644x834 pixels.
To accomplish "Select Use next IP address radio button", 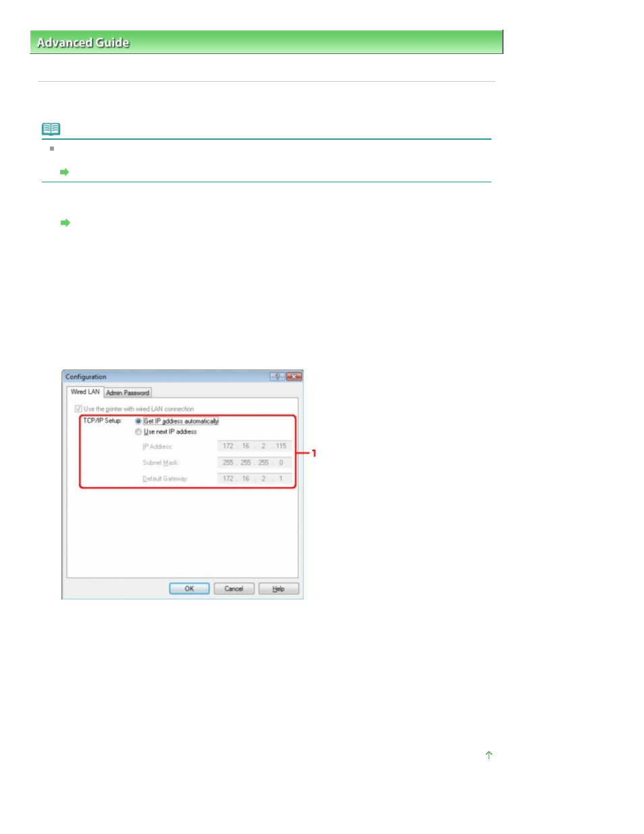I will tap(138, 432).
